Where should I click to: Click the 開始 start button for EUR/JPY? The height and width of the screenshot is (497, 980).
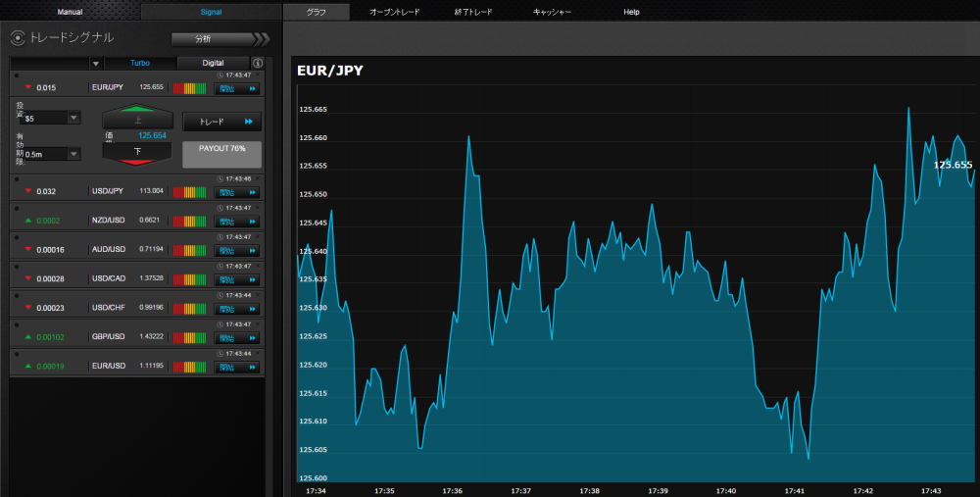(237, 89)
